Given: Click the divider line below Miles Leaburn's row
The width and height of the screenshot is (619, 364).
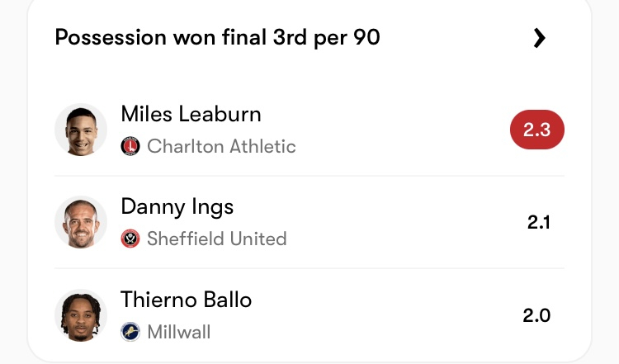Looking at the screenshot, I should [x=309, y=176].
